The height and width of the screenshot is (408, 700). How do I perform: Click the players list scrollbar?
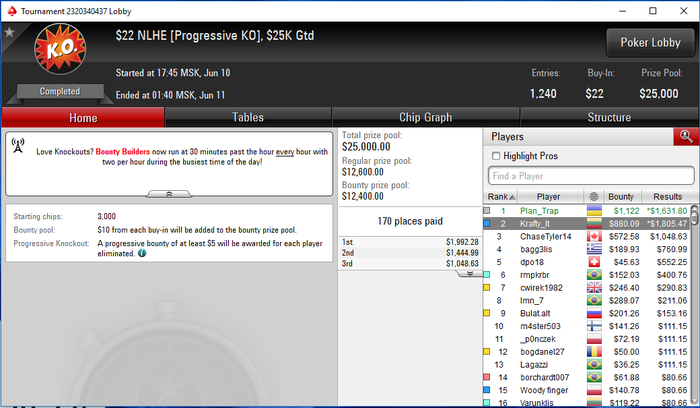point(694,304)
